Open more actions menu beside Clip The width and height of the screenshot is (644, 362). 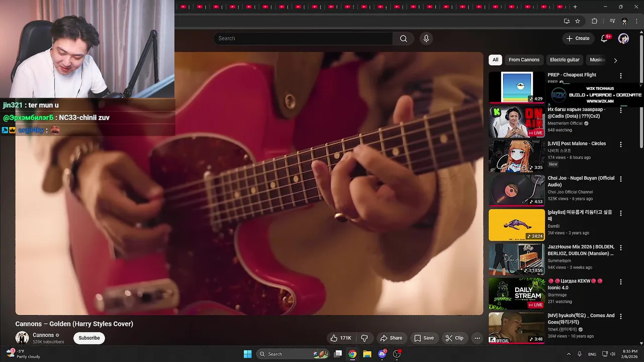tap(477, 338)
